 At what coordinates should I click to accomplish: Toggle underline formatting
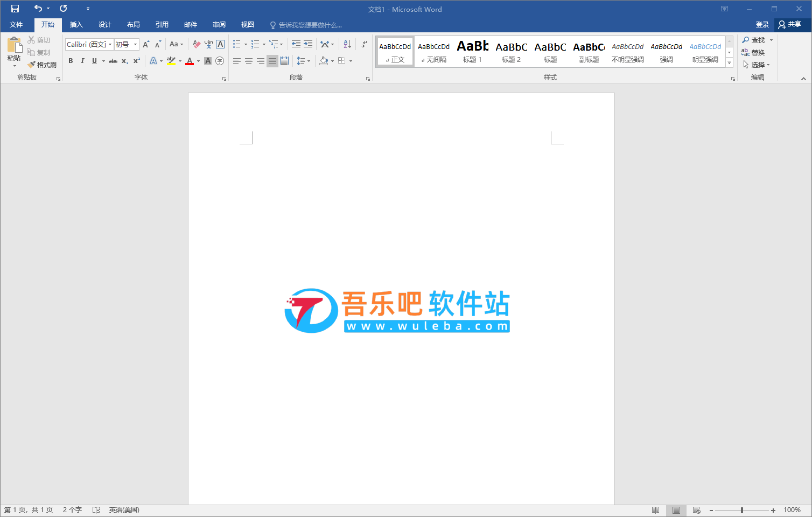point(94,61)
